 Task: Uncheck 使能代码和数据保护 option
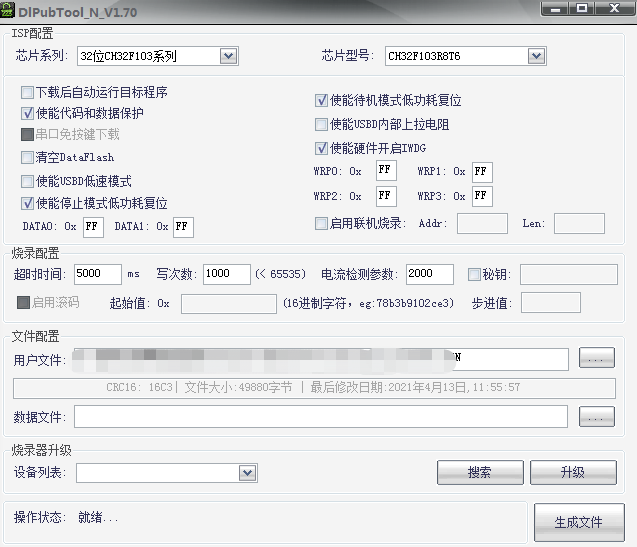point(27,113)
